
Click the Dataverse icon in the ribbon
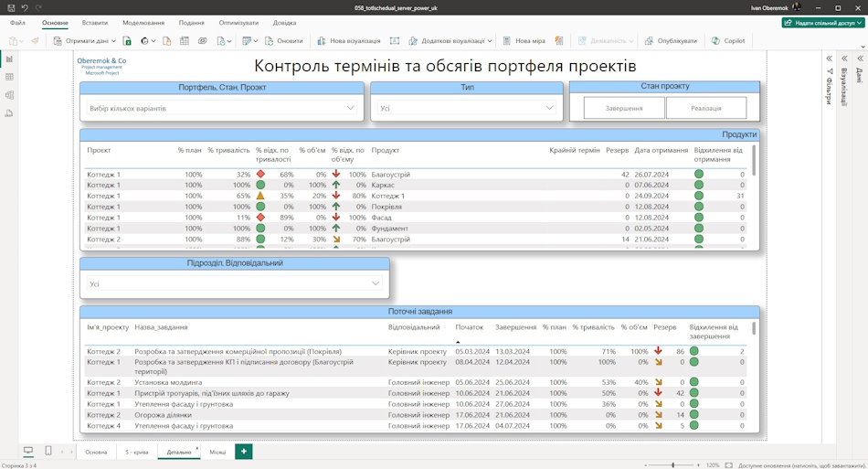[x=203, y=41]
